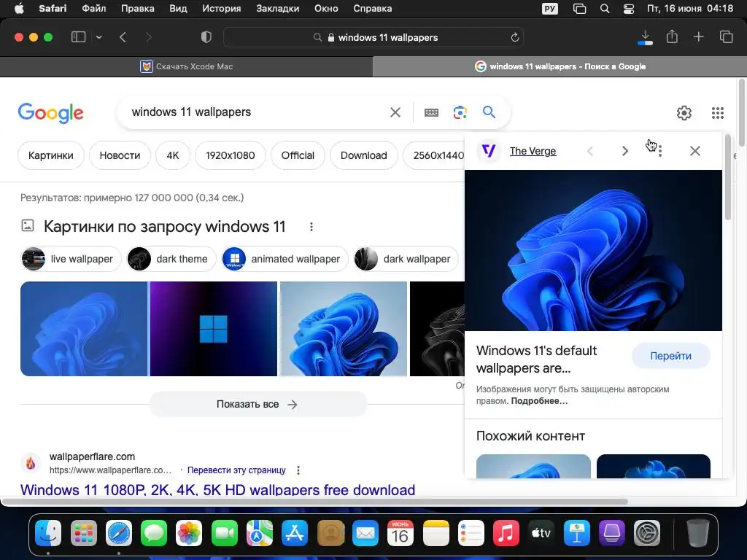Screen dimensions: 747x560
Task: Apply the '1920x1080' filter chip
Action: 230,155
